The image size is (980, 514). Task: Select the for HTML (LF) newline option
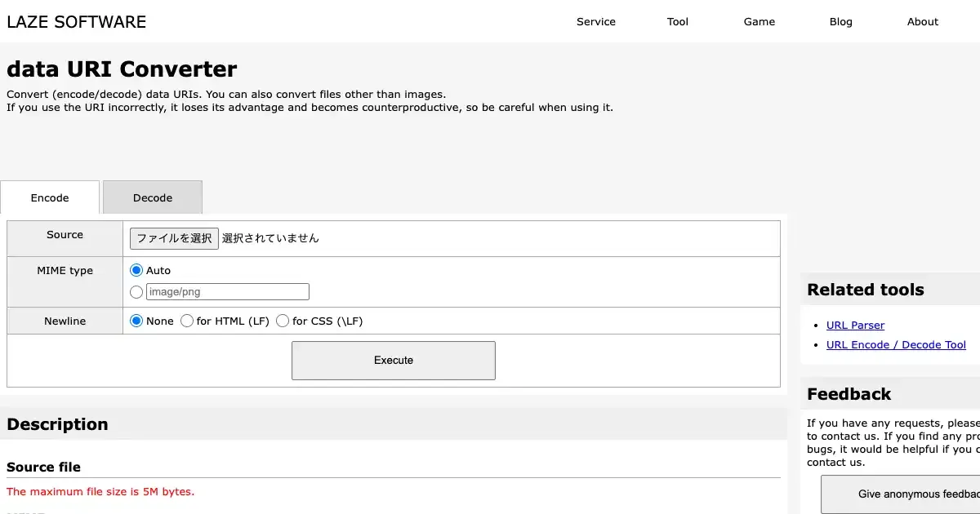click(187, 321)
